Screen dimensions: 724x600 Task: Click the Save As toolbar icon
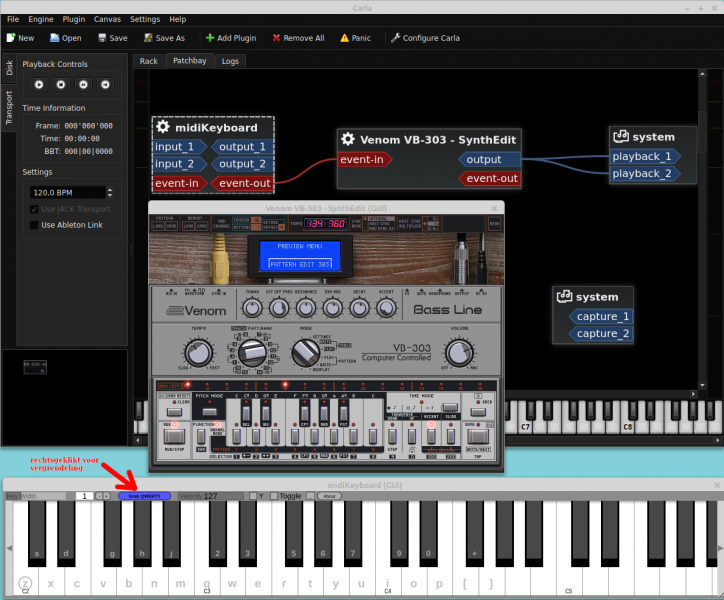[x=148, y=38]
